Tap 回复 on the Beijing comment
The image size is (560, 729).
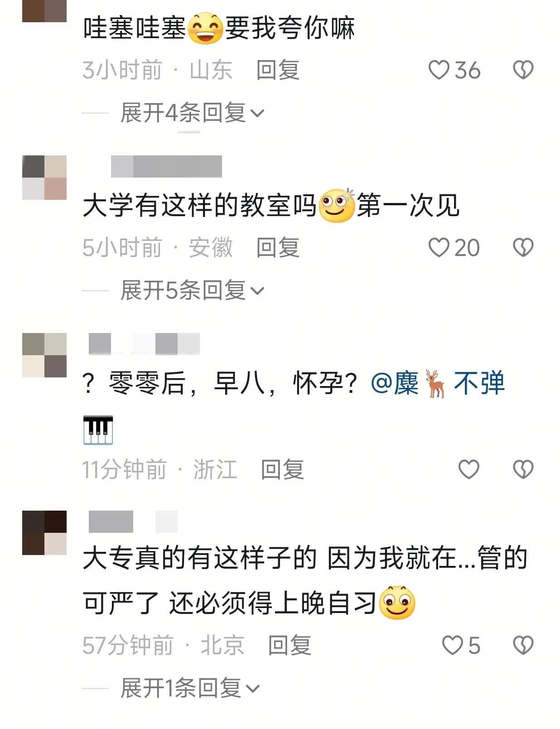coord(290,645)
